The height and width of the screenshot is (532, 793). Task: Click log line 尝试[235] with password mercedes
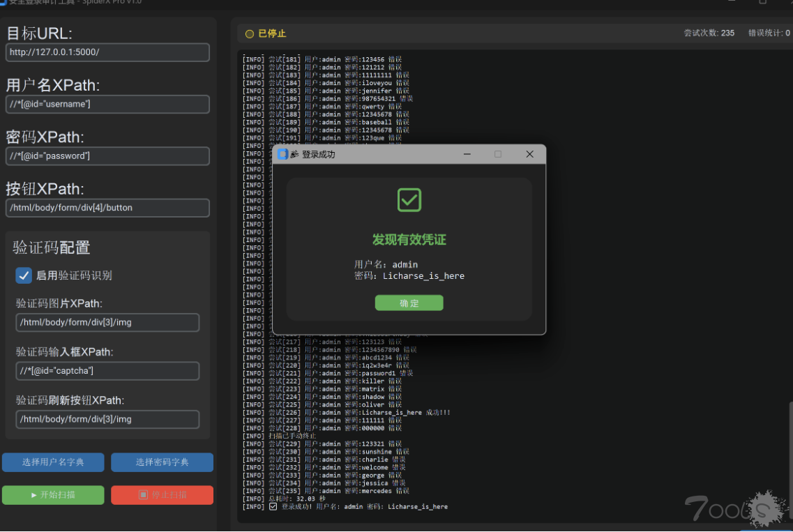[x=326, y=491]
